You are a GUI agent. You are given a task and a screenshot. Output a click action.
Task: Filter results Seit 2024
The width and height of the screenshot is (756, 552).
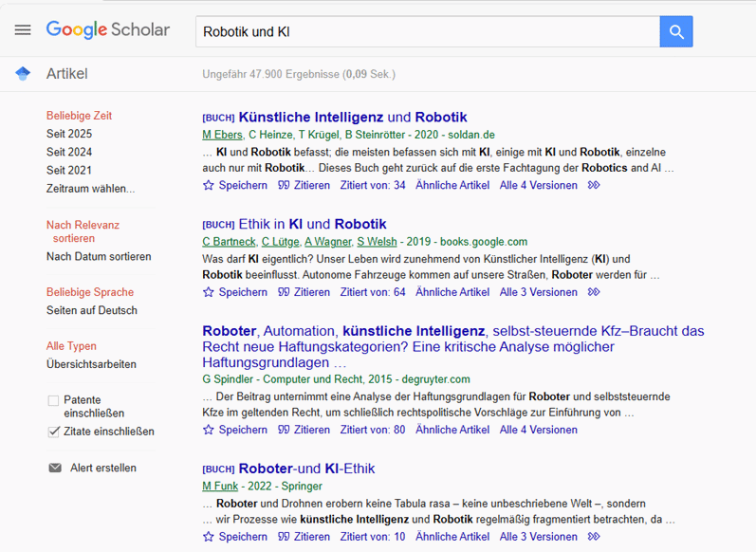point(69,152)
